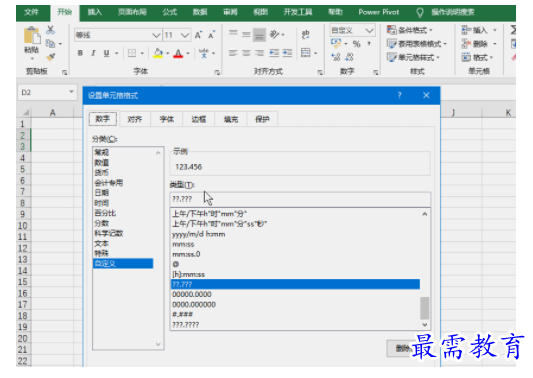
Task: Open the File ribbon tab
Action: click(31, 12)
